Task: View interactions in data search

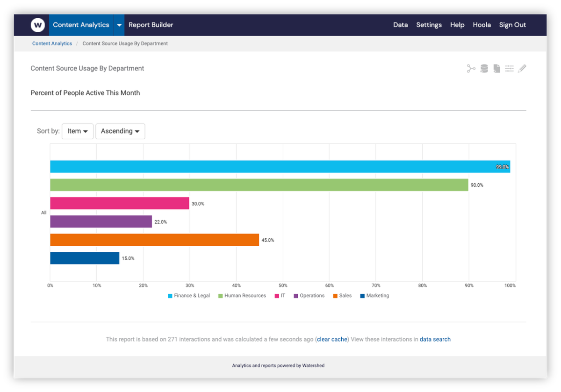Action: [x=435, y=339]
